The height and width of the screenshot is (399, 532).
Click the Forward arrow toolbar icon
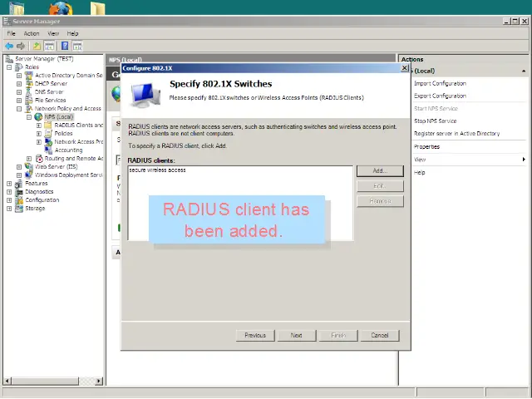point(21,46)
